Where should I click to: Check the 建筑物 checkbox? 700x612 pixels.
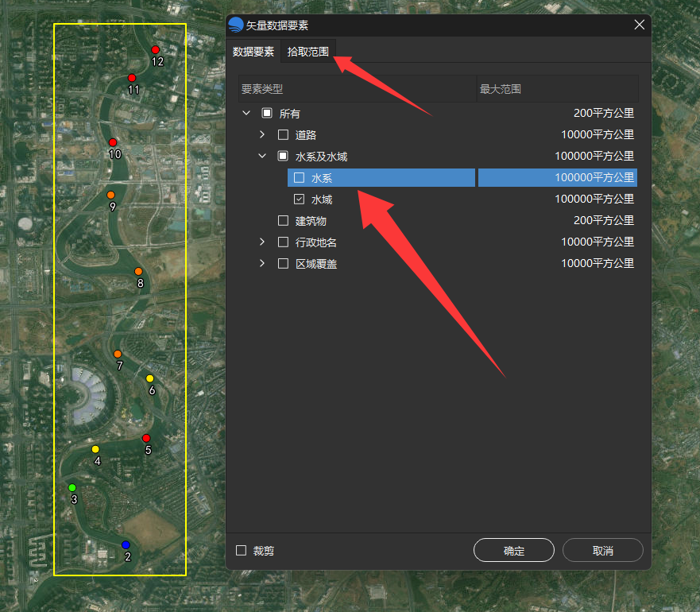283,220
